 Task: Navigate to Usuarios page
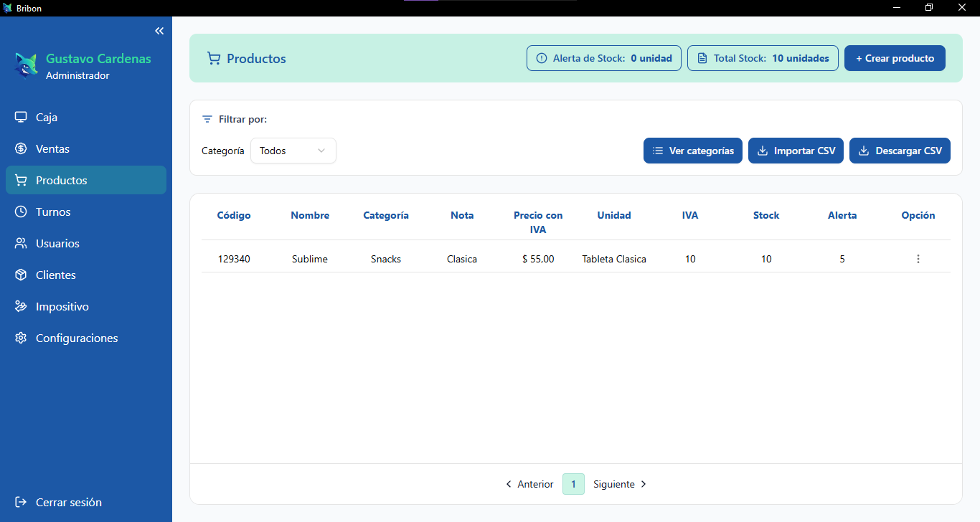[x=57, y=243]
